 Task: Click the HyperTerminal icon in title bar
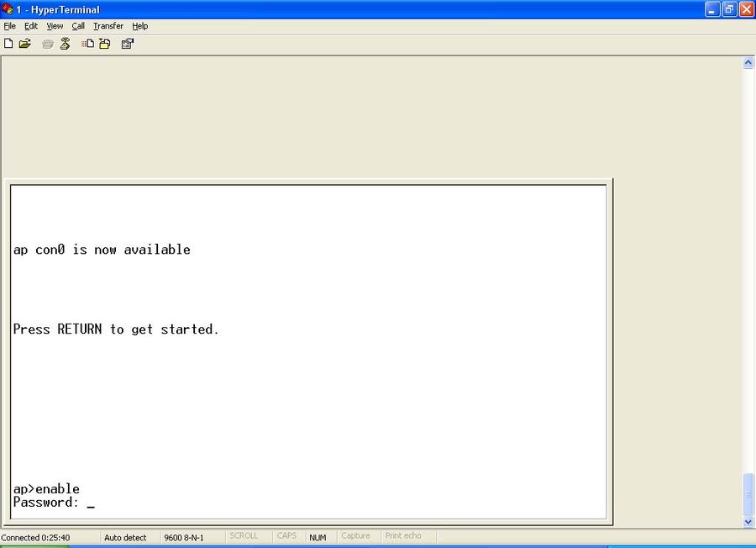point(8,9)
